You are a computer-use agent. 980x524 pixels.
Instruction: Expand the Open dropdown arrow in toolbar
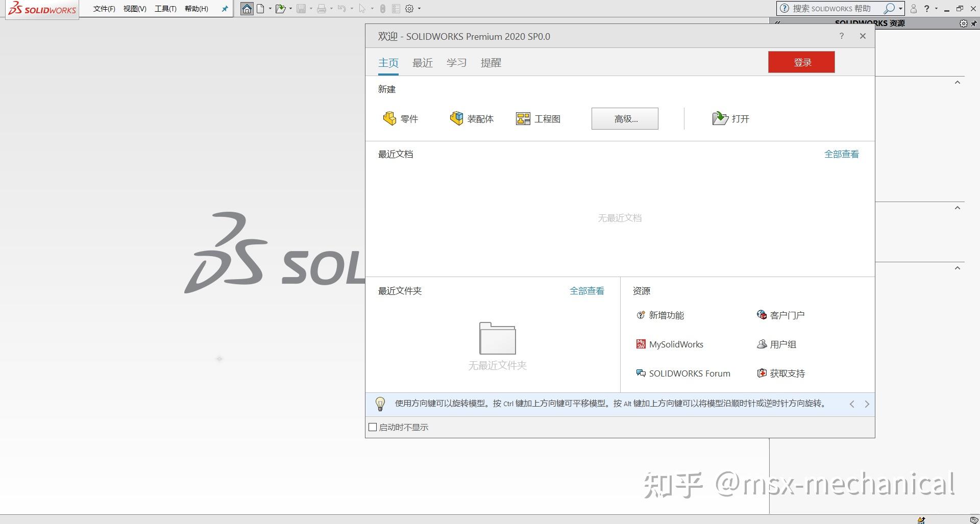coord(290,9)
